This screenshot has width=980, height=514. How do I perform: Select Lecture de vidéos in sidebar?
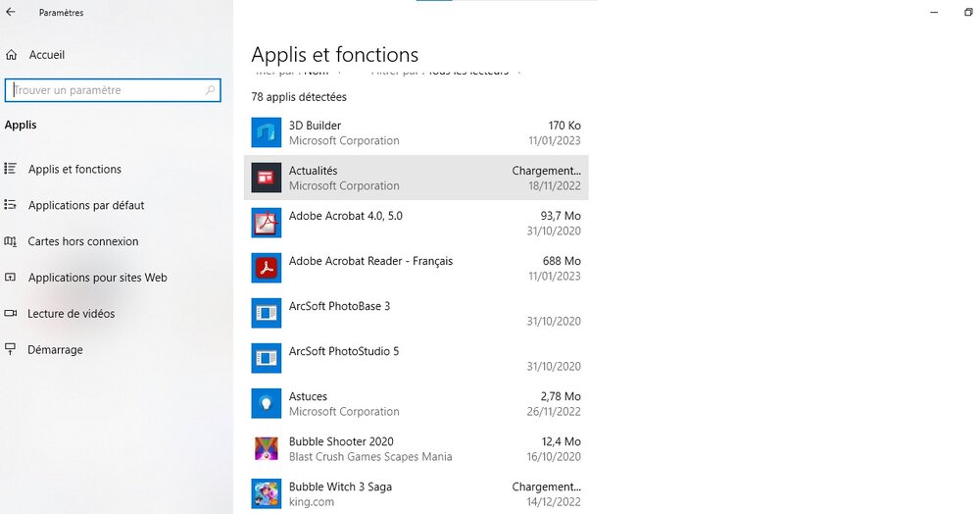coord(71,314)
